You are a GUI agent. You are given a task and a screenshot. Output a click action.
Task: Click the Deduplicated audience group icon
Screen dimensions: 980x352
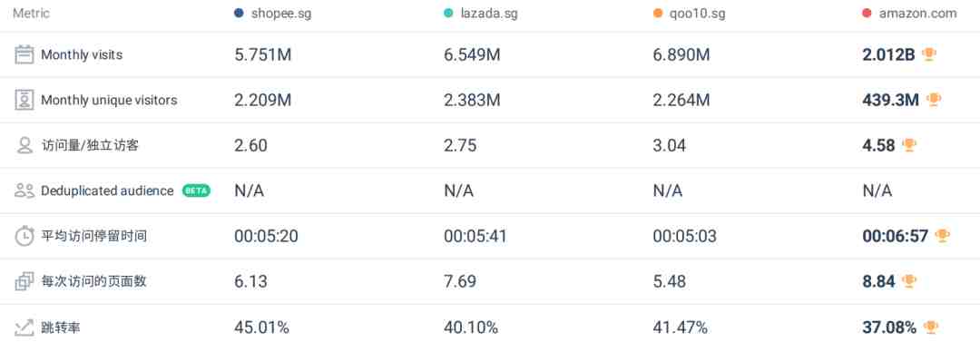pos(24,191)
